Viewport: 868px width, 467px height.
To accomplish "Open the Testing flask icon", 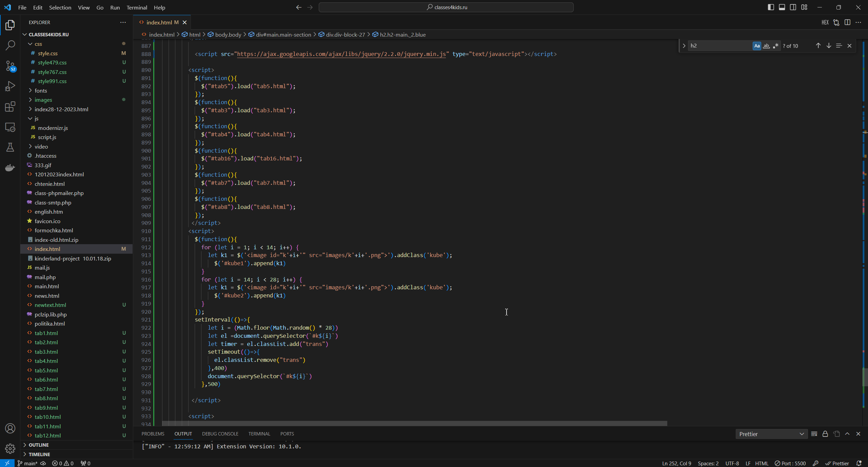I will 10,147.
